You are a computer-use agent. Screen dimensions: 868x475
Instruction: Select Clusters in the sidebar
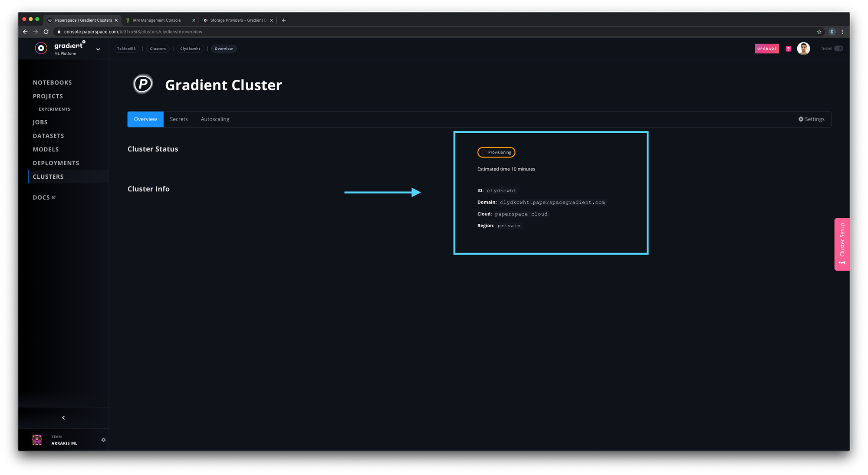click(x=48, y=177)
